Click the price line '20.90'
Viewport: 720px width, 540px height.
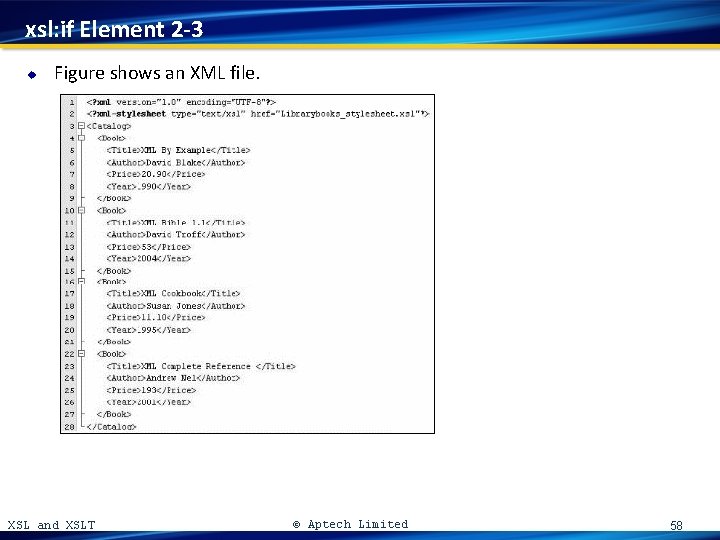click(156, 174)
